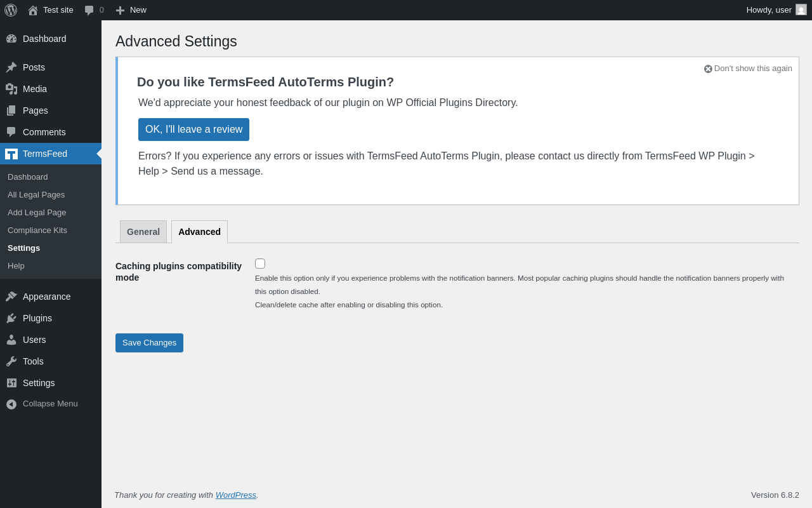Viewport: 812px width, 508px height.
Task: Open the Tools menu label
Action: click(33, 361)
